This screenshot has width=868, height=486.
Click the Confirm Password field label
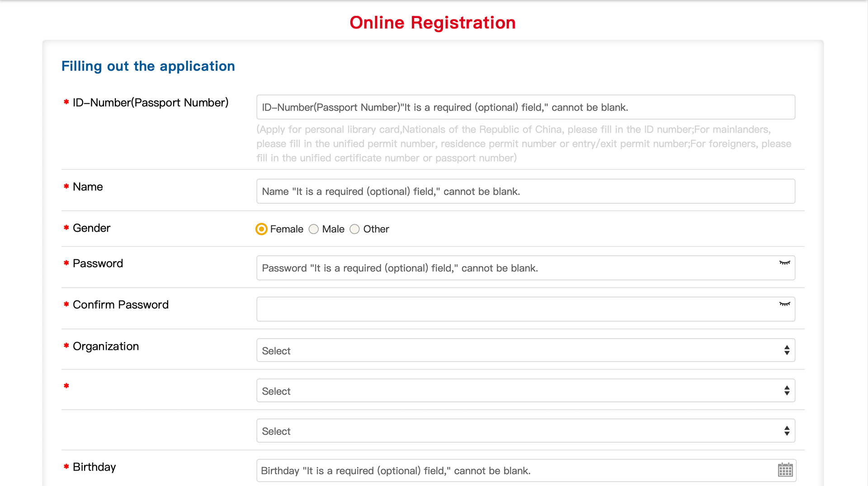point(120,305)
